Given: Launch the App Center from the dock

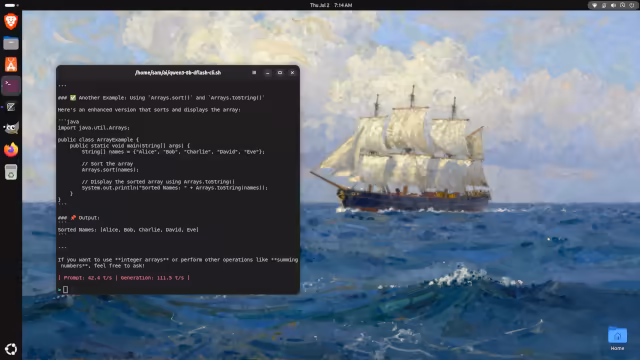Looking at the screenshot, I should (x=11, y=64).
